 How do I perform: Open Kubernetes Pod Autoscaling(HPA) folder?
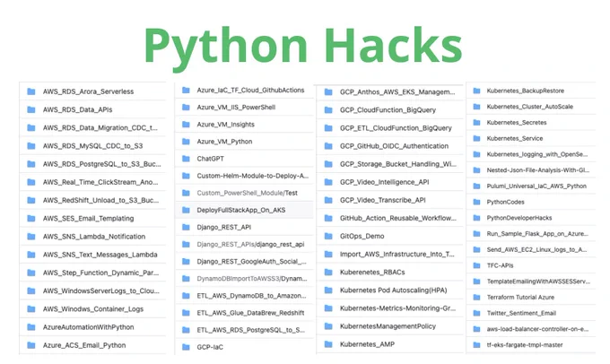click(x=393, y=290)
